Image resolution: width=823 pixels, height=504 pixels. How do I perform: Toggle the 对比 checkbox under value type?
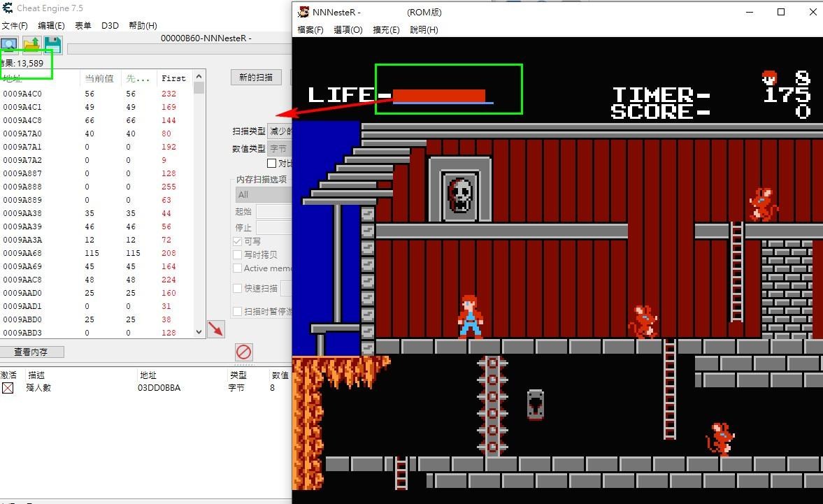point(271,163)
